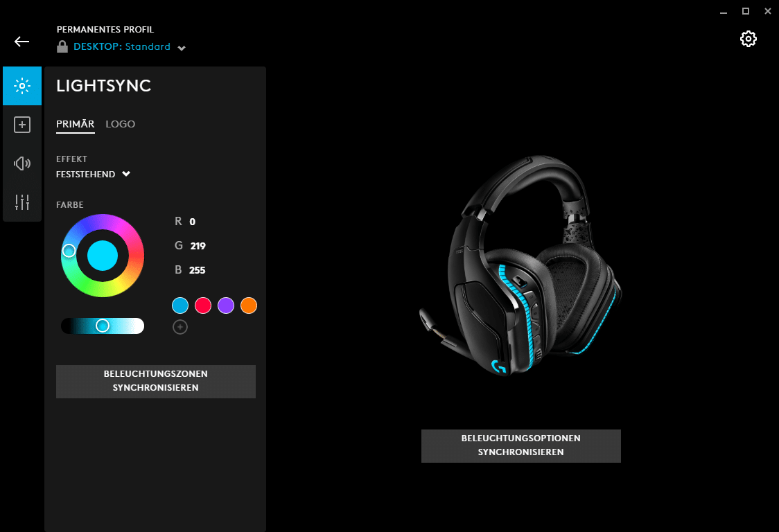Screen dimensions: 779x532
Task: Pick the purple color swatch
Action: pos(225,305)
